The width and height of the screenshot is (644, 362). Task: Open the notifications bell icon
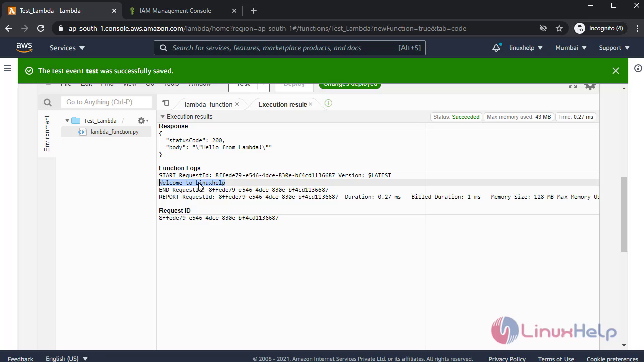click(x=496, y=48)
